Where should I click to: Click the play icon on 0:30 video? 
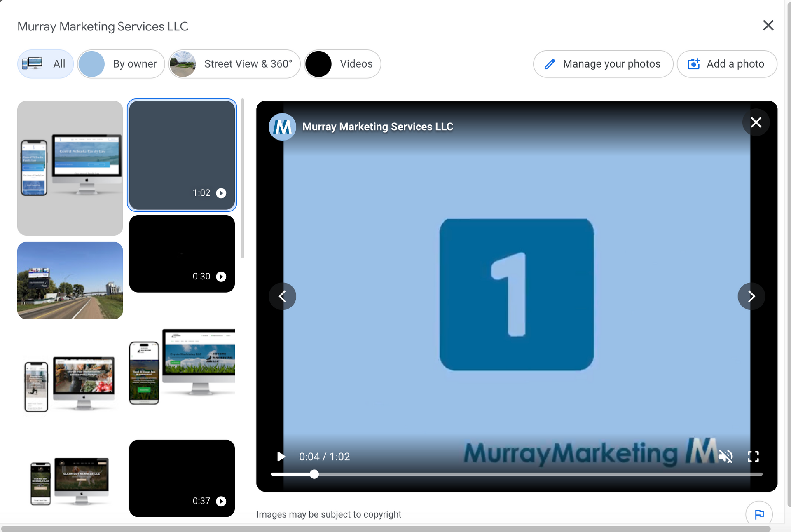(221, 277)
